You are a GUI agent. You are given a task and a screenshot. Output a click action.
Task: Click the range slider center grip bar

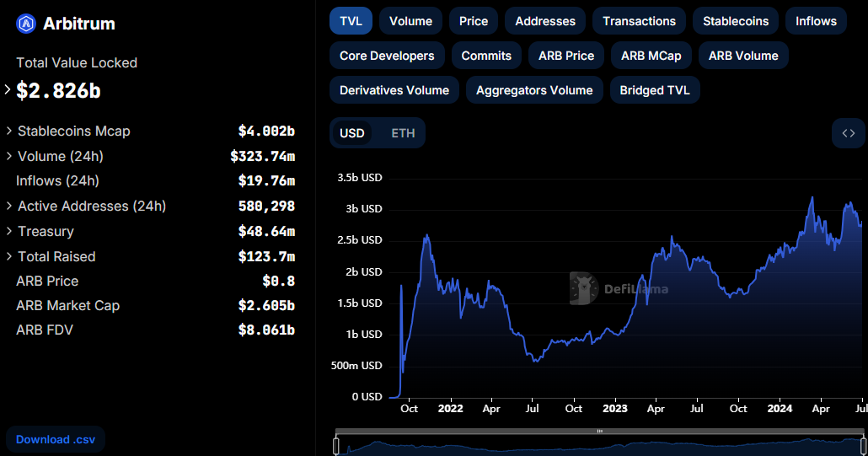pos(599,431)
